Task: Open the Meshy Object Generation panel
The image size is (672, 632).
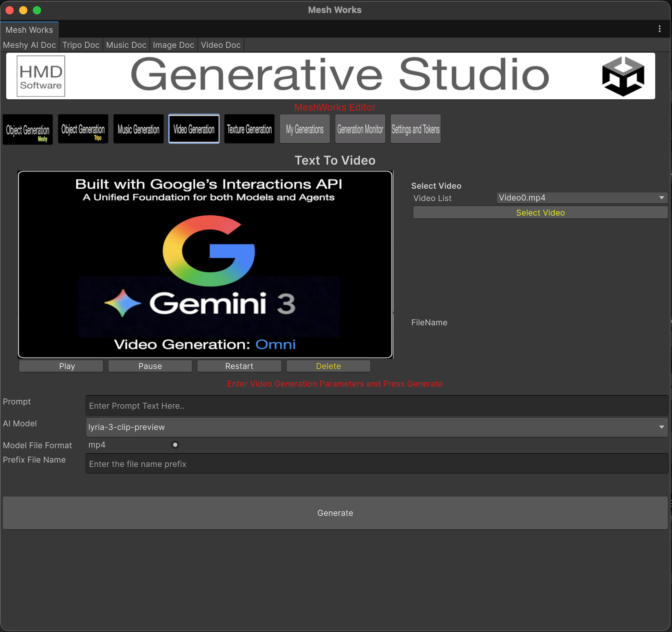Action: point(28,129)
